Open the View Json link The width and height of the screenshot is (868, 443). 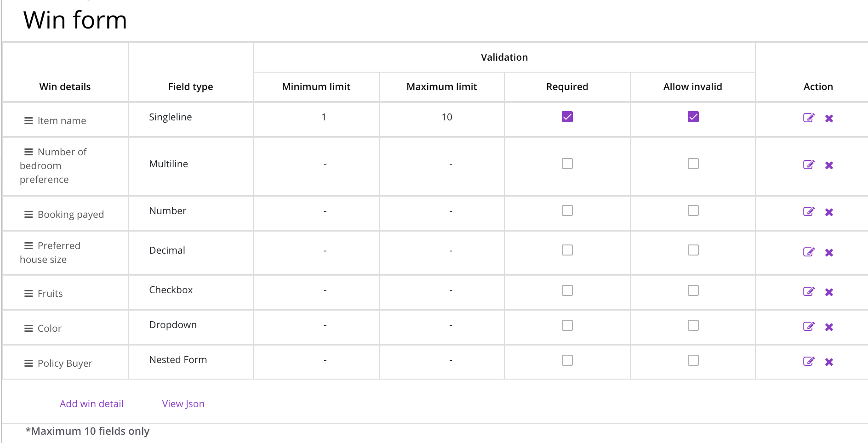point(183,403)
